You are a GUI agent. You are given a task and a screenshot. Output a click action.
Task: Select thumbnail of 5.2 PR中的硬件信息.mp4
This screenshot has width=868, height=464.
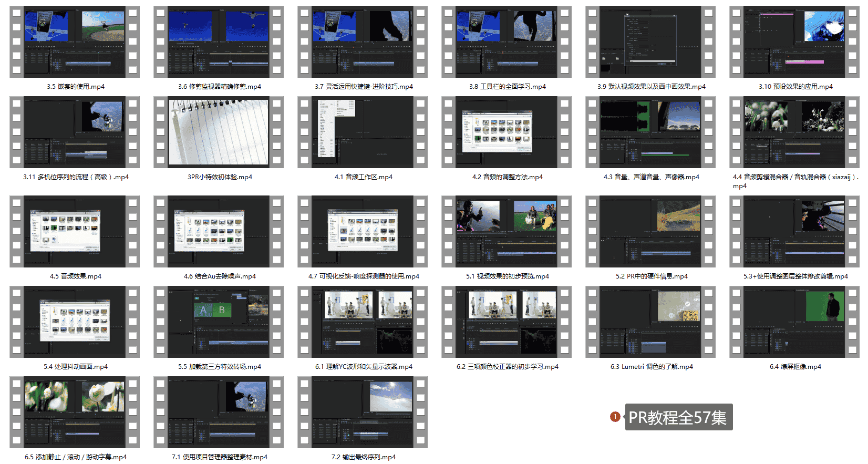coord(650,232)
